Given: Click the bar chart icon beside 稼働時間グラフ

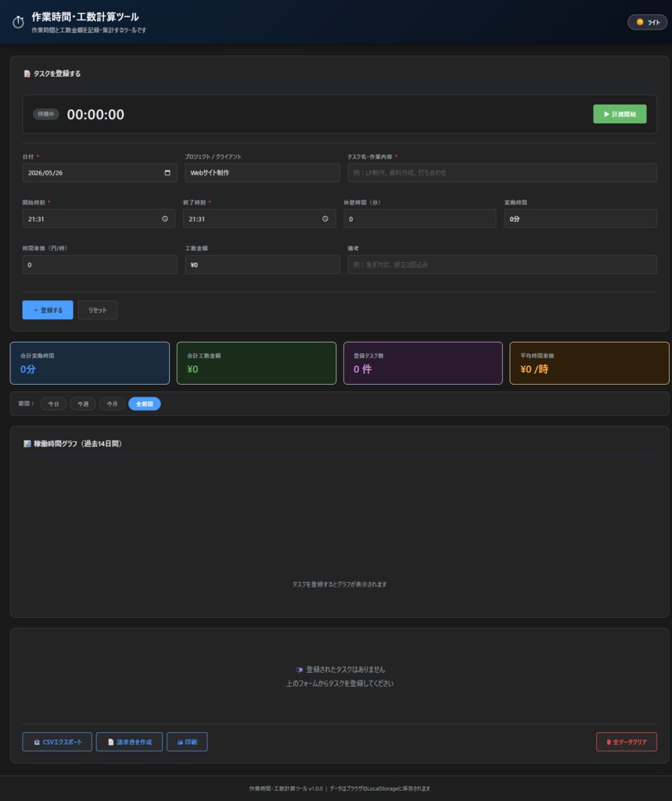Looking at the screenshot, I should pos(27,444).
